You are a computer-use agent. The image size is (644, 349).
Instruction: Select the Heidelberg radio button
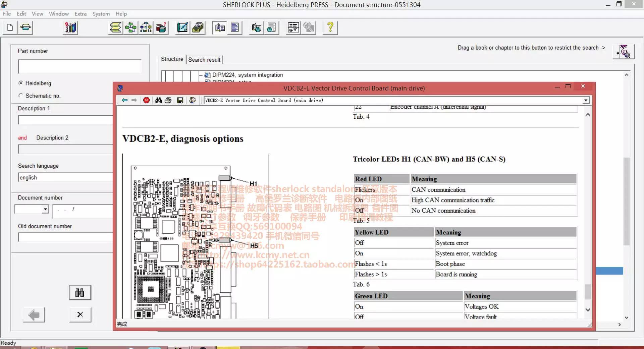click(x=21, y=83)
